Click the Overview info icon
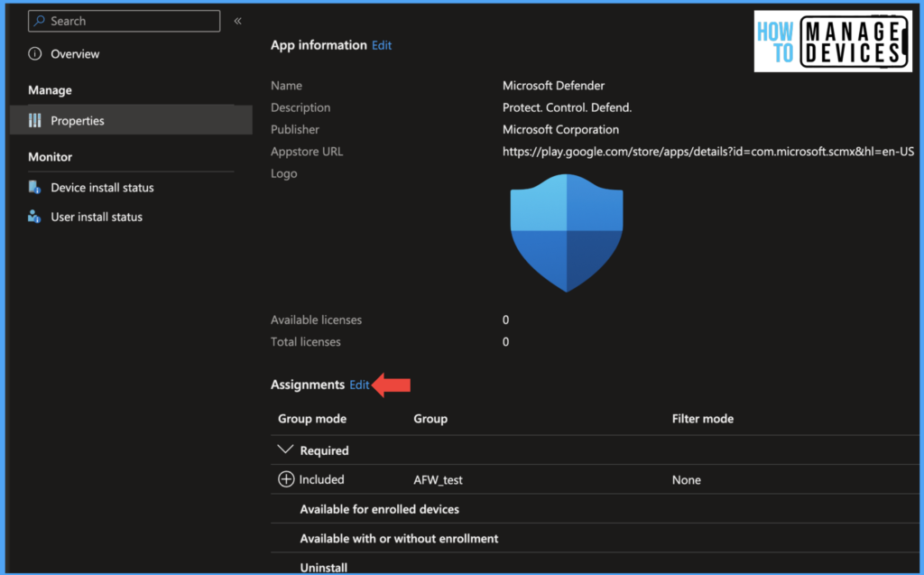 pos(35,53)
